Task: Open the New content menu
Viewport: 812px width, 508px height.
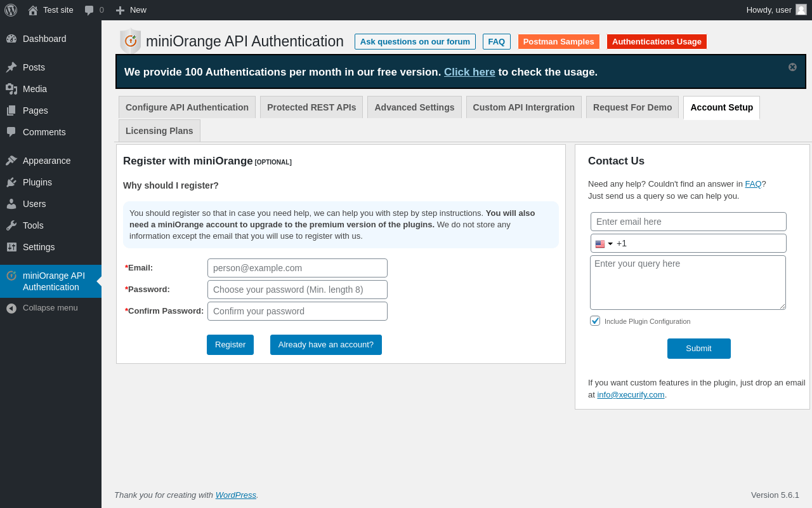Action: click(x=131, y=10)
